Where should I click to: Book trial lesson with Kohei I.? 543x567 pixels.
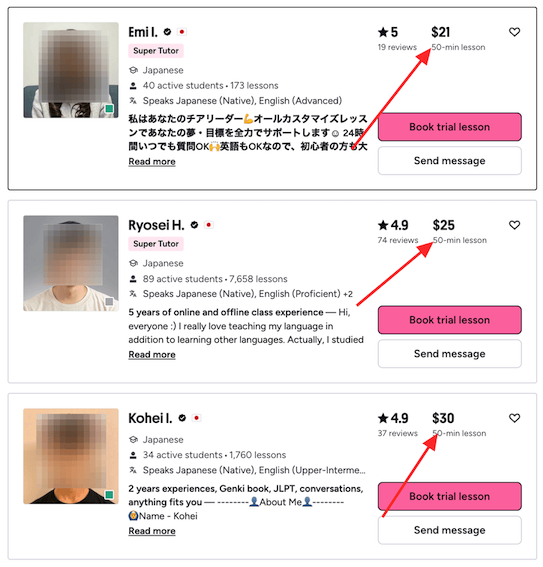pos(449,496)
